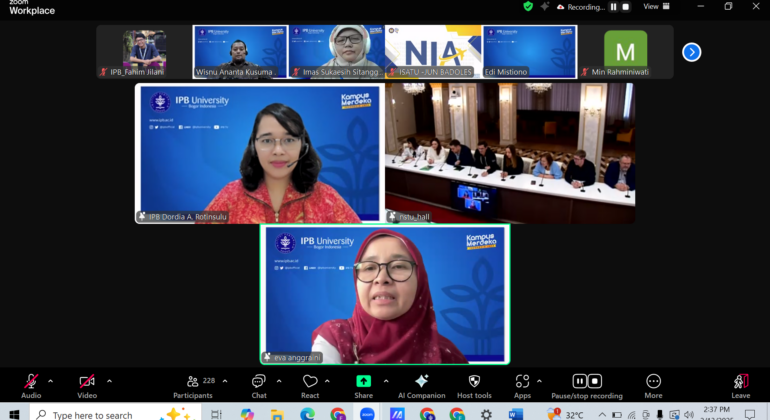The image size is (770, 420).
Task: Select Min Rahminiwati's participant thumbnail
Action: click(625, 52)
